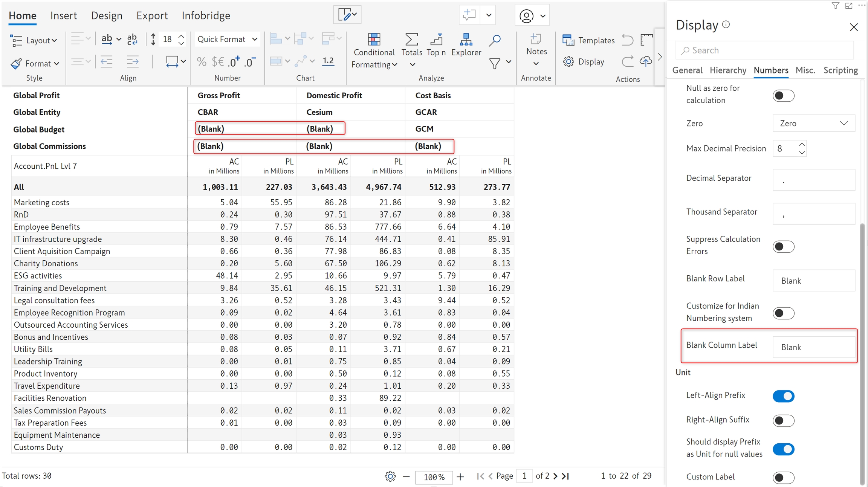This screenshot has width=868, height=487.
Task: Open the Templates icon
Action: pyautogui.click(x=568, y=40)
